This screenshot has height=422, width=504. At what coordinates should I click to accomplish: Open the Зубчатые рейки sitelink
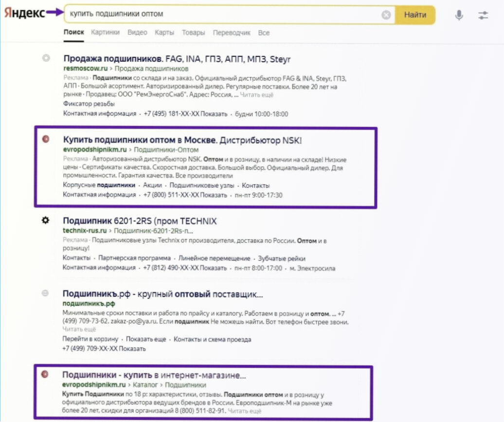282,258
